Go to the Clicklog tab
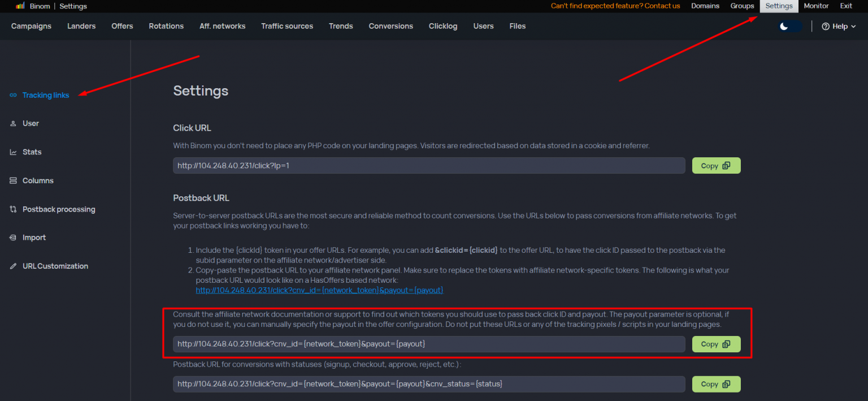Image resolution: width=868 pixels, height=401 pixels. [443, 26]
